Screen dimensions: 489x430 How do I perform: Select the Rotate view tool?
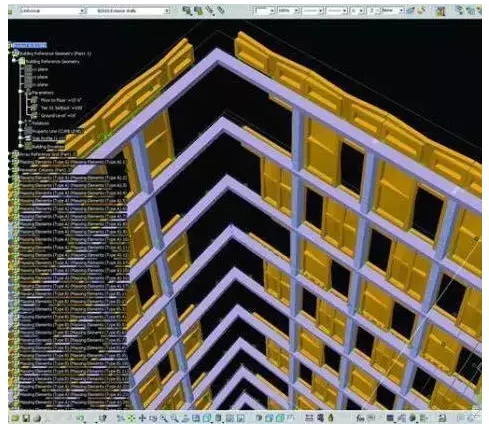[153, 418]
